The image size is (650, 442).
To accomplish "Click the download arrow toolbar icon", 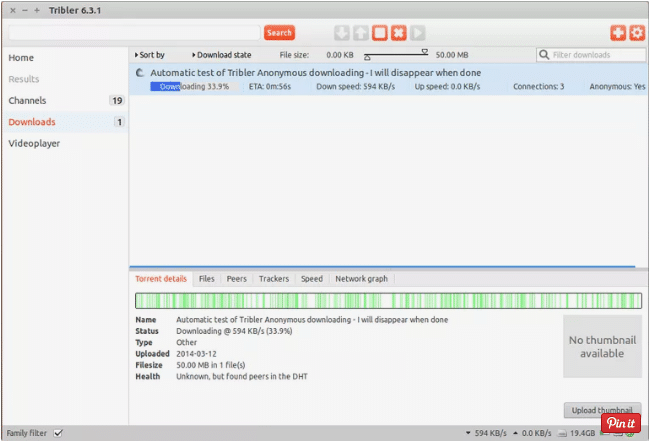I will coord(342,33).
